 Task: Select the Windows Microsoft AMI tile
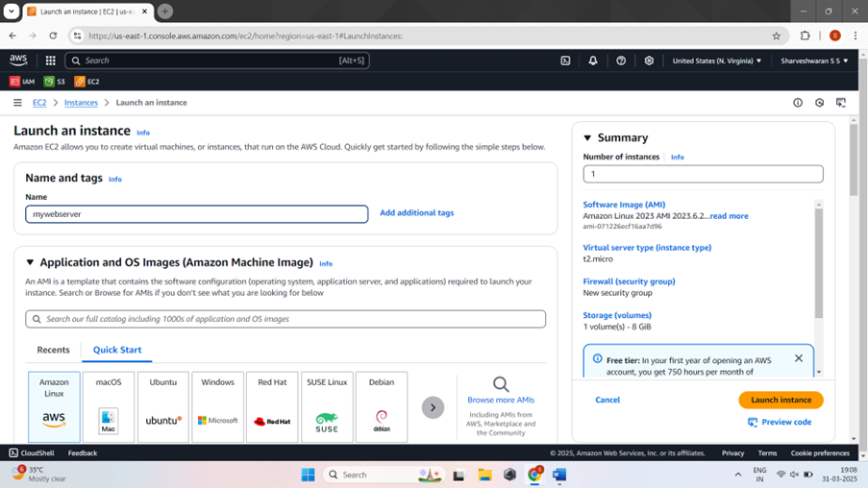pyautogui.click(x=217, y=406)
